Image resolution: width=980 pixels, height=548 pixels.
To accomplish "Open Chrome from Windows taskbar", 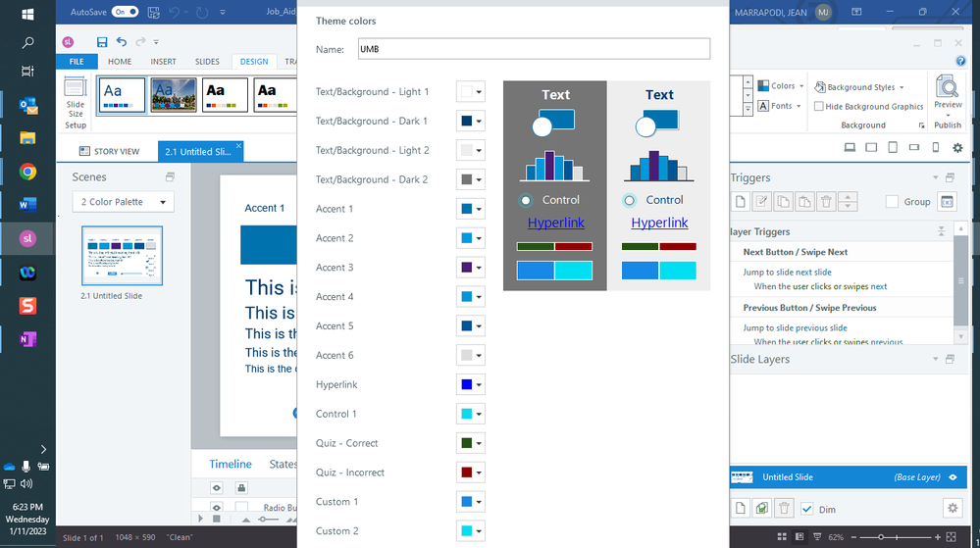I will [x=27, y=172].
